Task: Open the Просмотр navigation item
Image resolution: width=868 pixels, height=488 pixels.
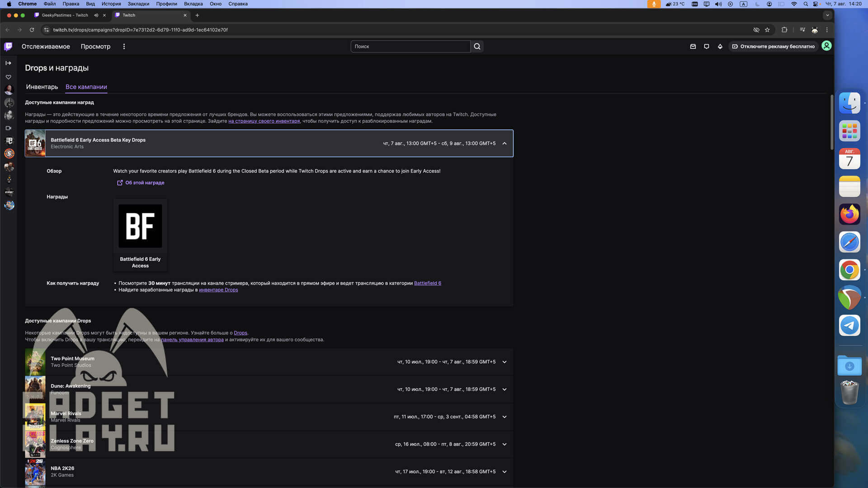Action: pos(95,47)
